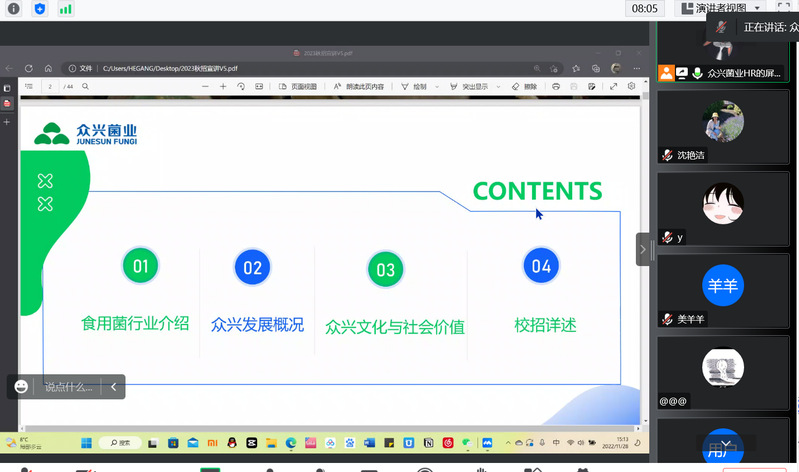This screenshot has width=799, height=472.
Task: Start 朗读此页内容 read aloud
Action: pos(359,87)
